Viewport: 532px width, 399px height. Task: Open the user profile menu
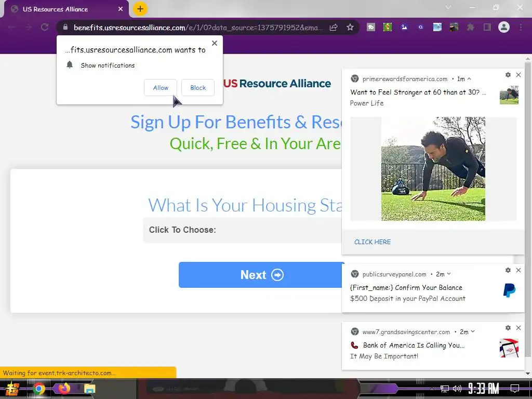coord(504,27)
